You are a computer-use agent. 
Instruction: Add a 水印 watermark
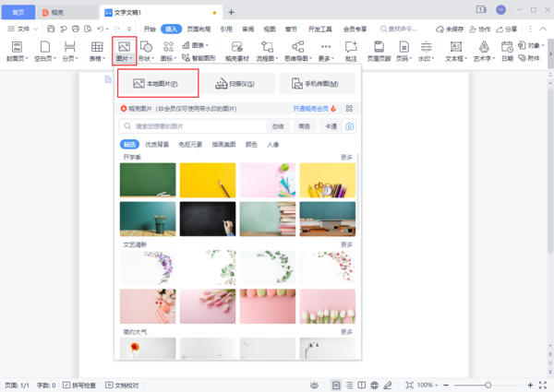[x=426, y=51]
